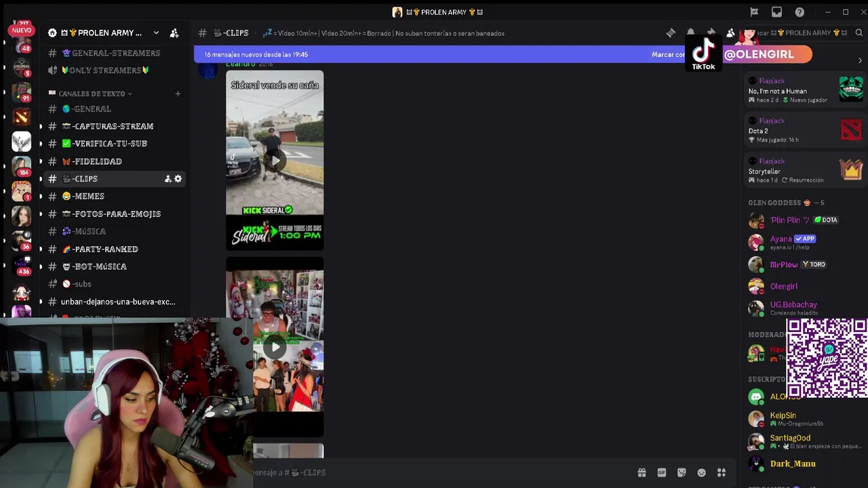
Task: Open the apps launcher icon
Action: point(722,472)
